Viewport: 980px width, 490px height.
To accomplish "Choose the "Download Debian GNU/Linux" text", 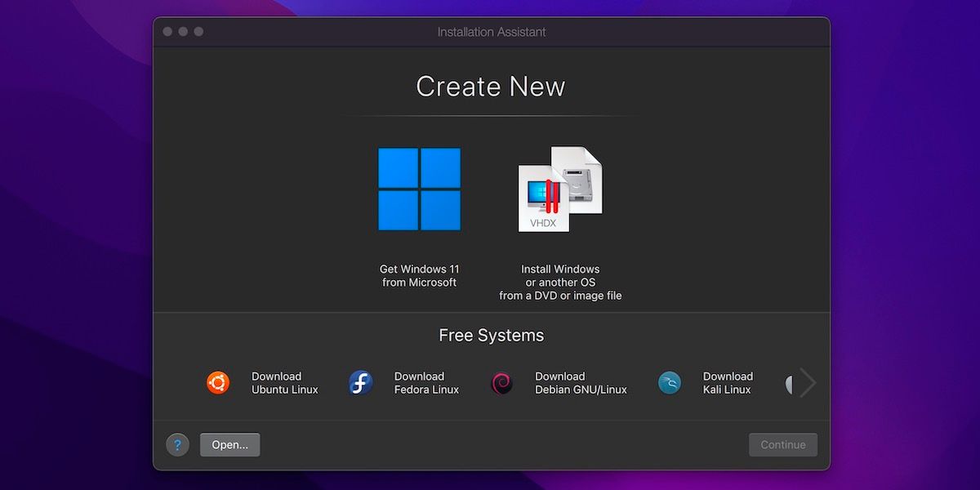I will click(x=581, y=383).
